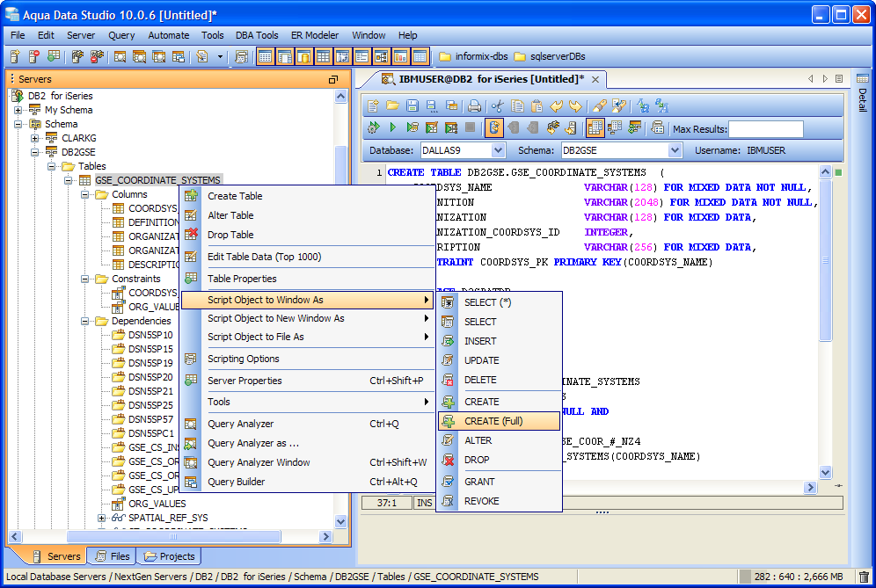
Task: Click the Copy icon in query toolbar
Action: (517, 105)
